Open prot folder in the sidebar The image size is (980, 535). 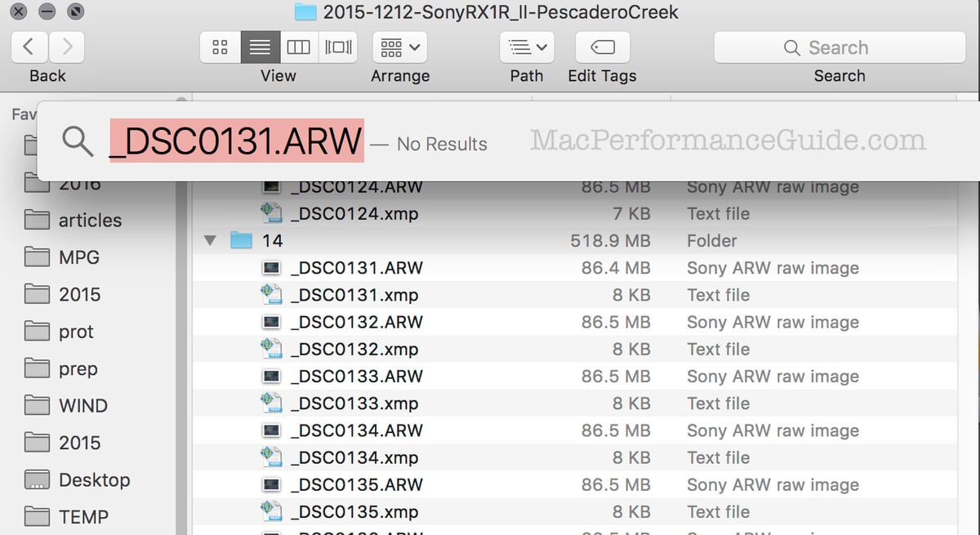[x=76, y=332]
